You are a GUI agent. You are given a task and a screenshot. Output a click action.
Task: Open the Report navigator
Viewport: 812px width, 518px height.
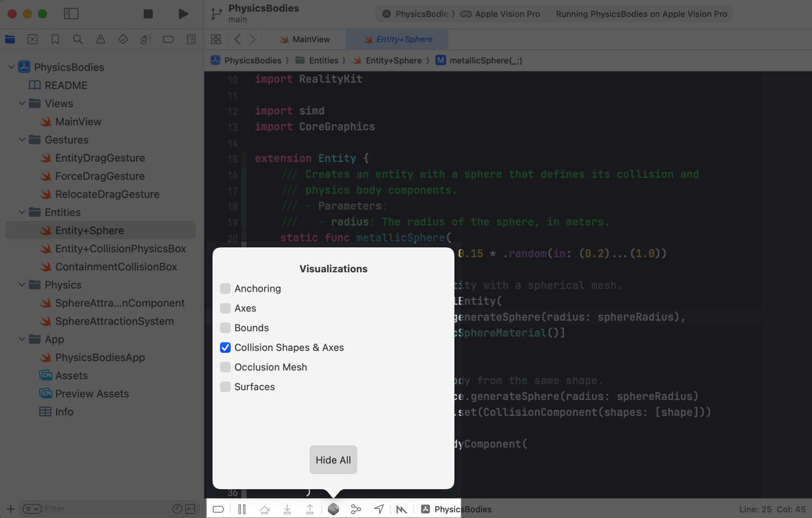click(x=191, y=39)
